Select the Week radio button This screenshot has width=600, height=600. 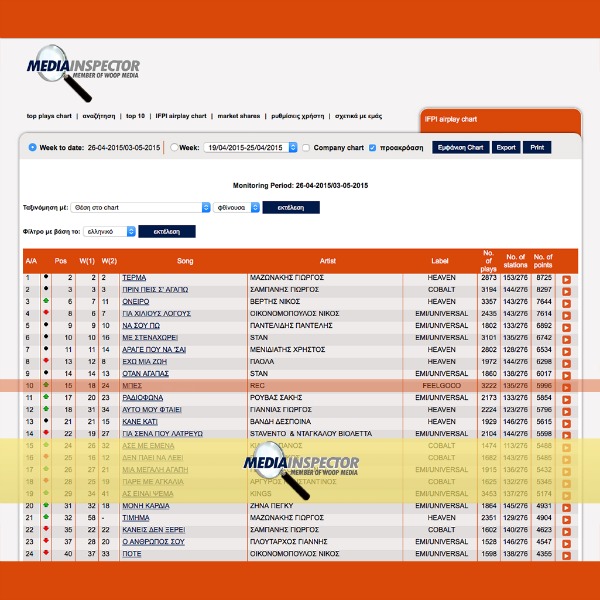(x=173, y=147)
